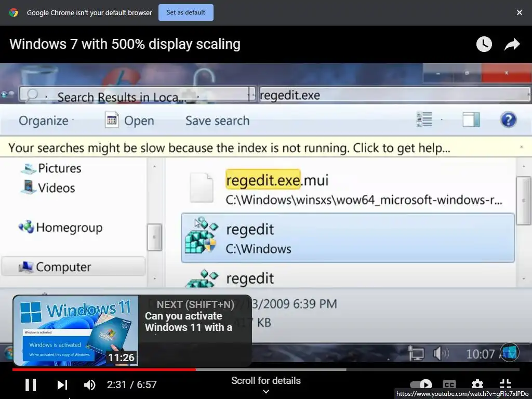Image resolution: width=532 pixels, height=399 pixels.
Task: Click the blue Help question icon
Action: point(508,120)
